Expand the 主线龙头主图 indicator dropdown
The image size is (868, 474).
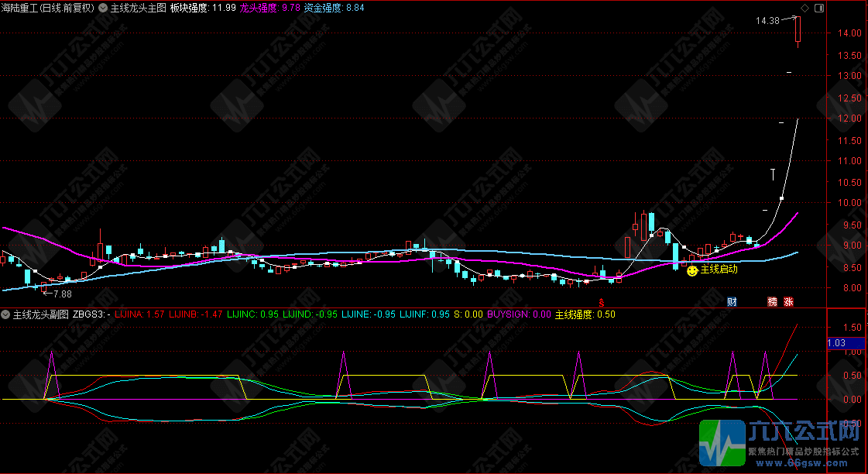(104, 9)
